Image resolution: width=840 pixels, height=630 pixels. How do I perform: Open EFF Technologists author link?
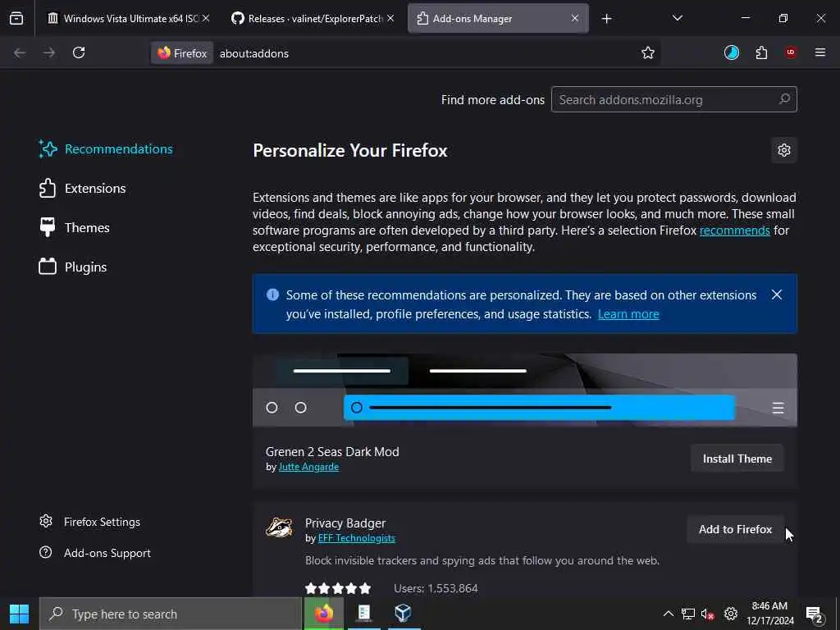[x=356, y=538]
